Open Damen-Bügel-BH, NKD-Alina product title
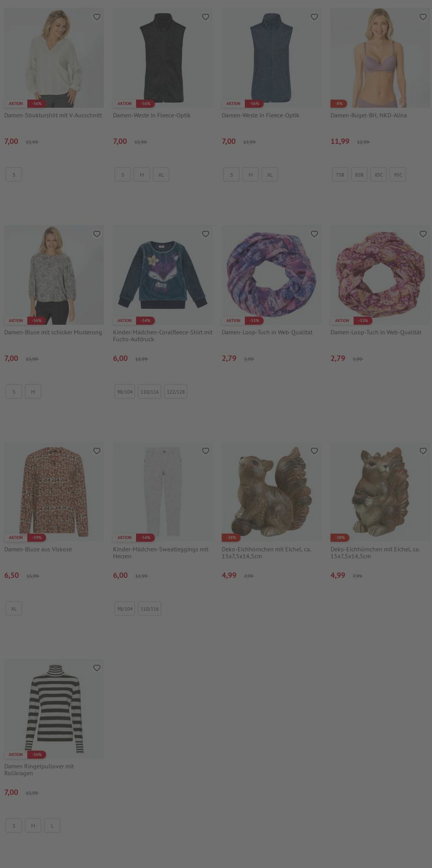432x868 pixels. (368, 115)
